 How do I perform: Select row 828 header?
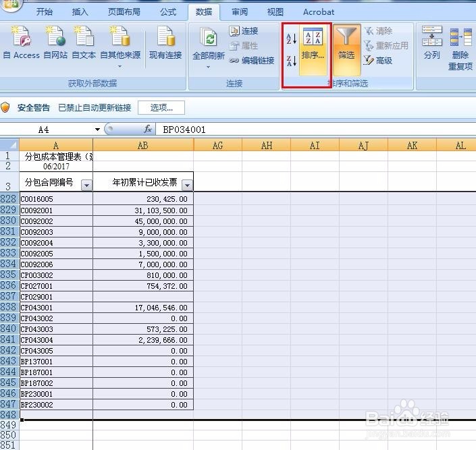point(9,199)
